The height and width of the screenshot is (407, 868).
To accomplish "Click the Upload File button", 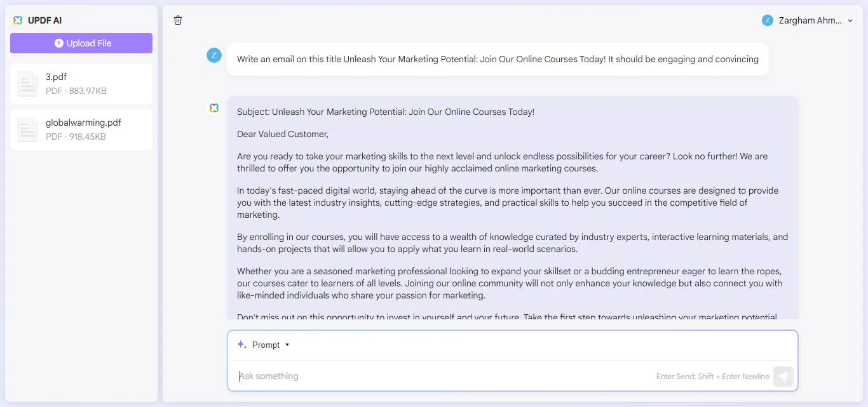I will tap(81, 43).
